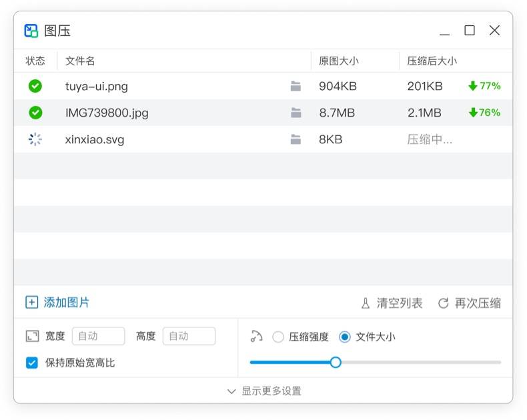
Task: Click 清空列表 to clear list
Action: click(392, 303)
